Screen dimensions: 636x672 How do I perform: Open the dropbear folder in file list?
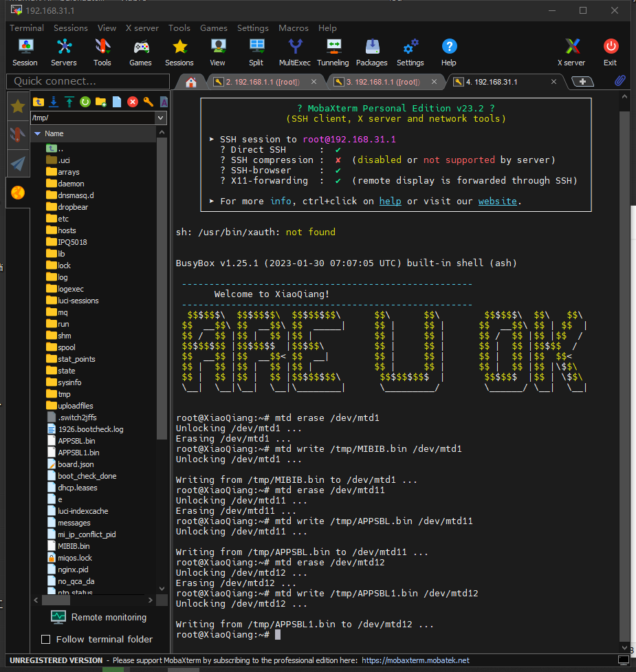click(73, 207)
